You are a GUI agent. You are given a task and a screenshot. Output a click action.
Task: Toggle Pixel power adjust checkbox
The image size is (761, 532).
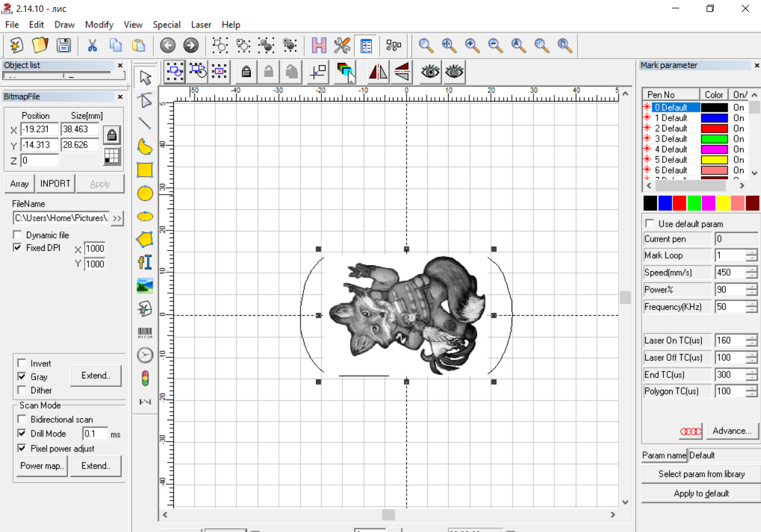(22, 448)
